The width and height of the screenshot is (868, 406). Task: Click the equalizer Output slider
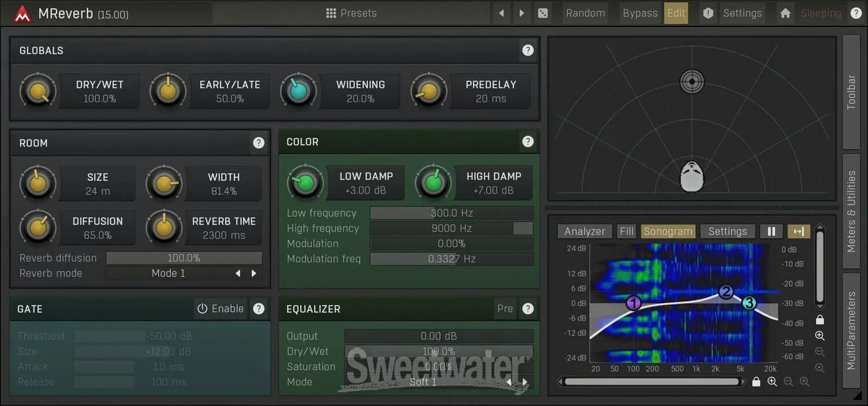click(439, 336)
